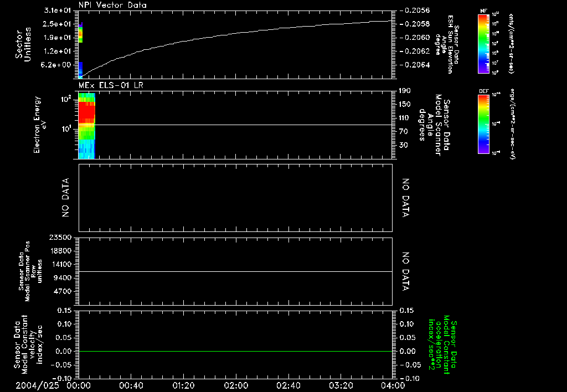Click the ESH Sun Elevation Angle axis label
Image resolution: width=567 pixels, height=392 pixels.
pos(447,44)
